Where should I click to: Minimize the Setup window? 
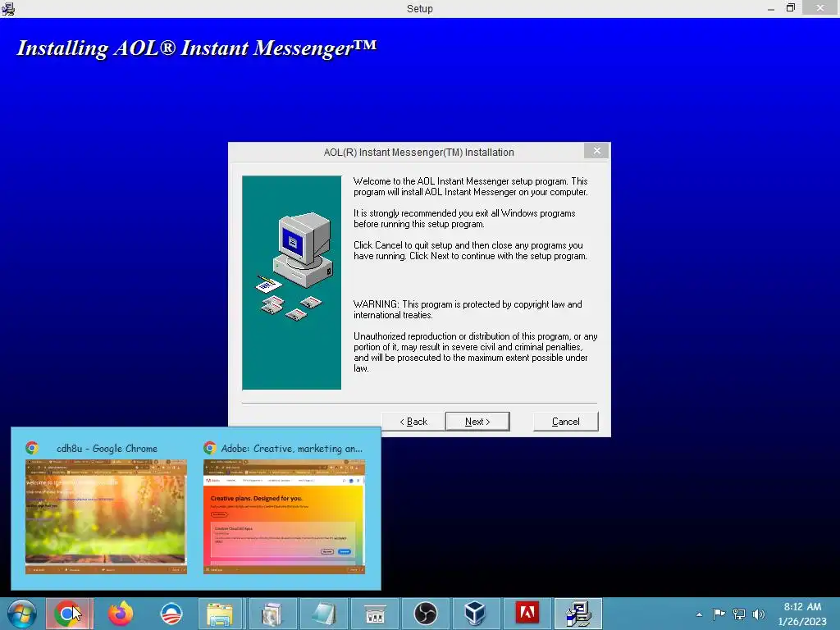770,8
